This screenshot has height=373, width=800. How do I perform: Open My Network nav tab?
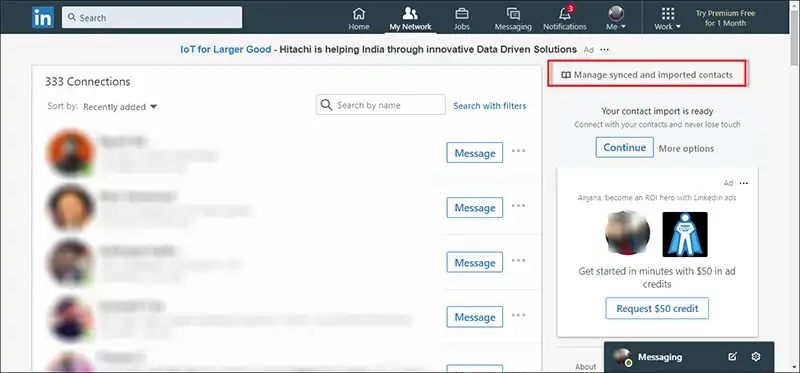point(410,18)
